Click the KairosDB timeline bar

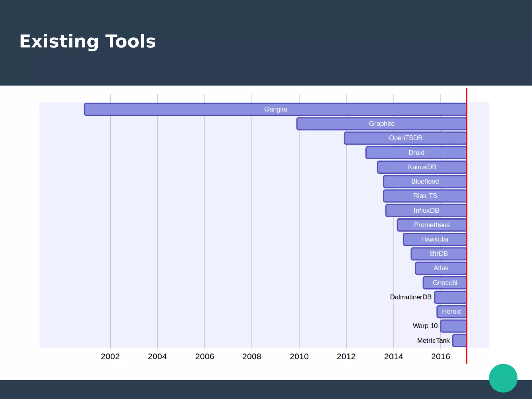click(x=422, y=167)
